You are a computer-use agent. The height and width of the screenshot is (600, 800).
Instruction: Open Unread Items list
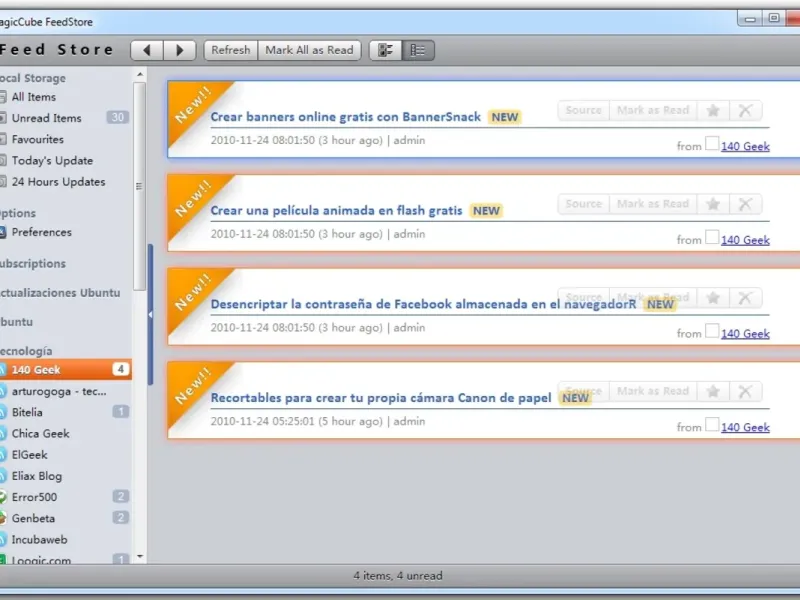pos(46,118)
